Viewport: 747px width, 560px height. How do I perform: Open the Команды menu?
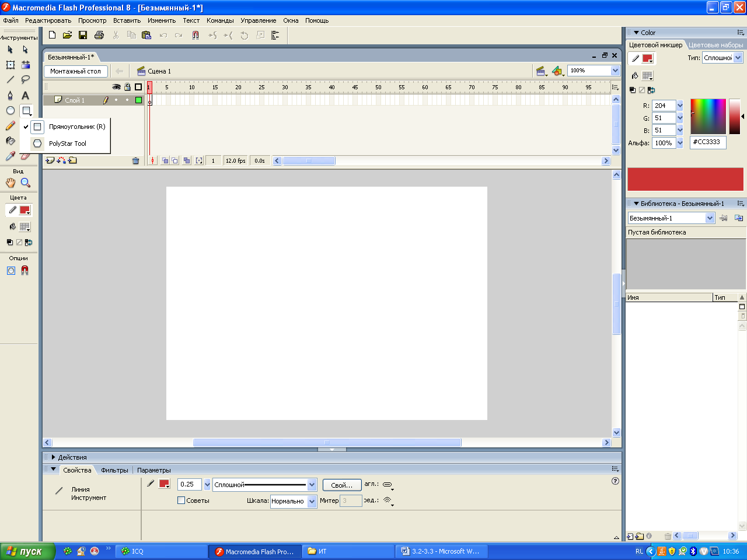(x=220, y=20)
